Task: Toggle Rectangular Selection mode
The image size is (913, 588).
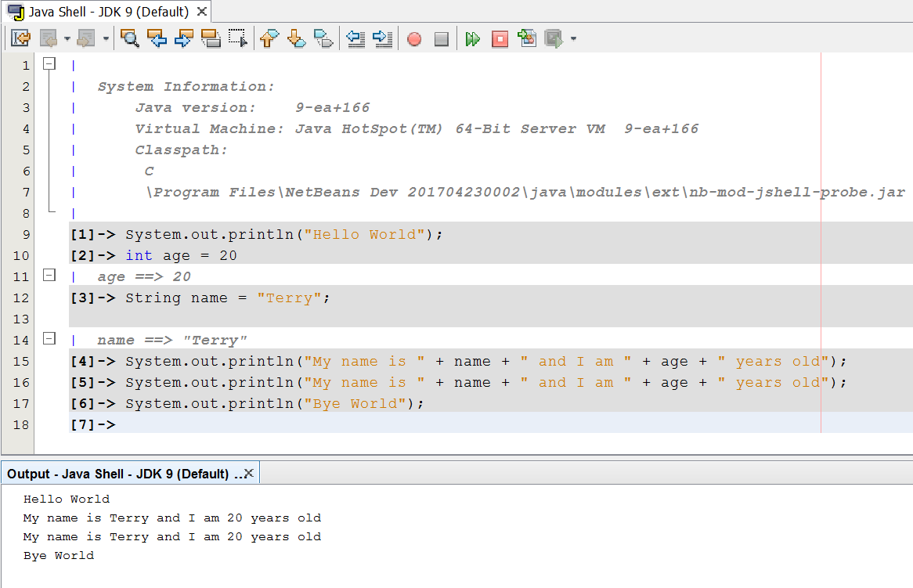Action: click(237, 38)
